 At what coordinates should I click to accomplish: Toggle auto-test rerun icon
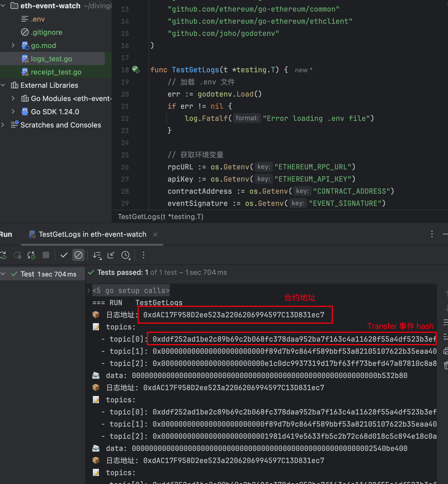tap(31, 255)
